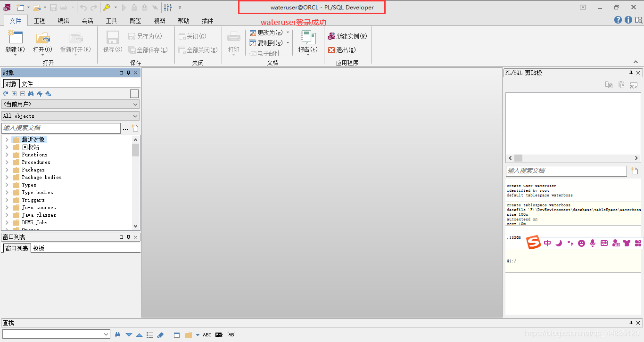Select the Java sources tree item
Image resolution: width=644 pixels, height=342 pixels.
pyautogui.click(x=39, y=208)
